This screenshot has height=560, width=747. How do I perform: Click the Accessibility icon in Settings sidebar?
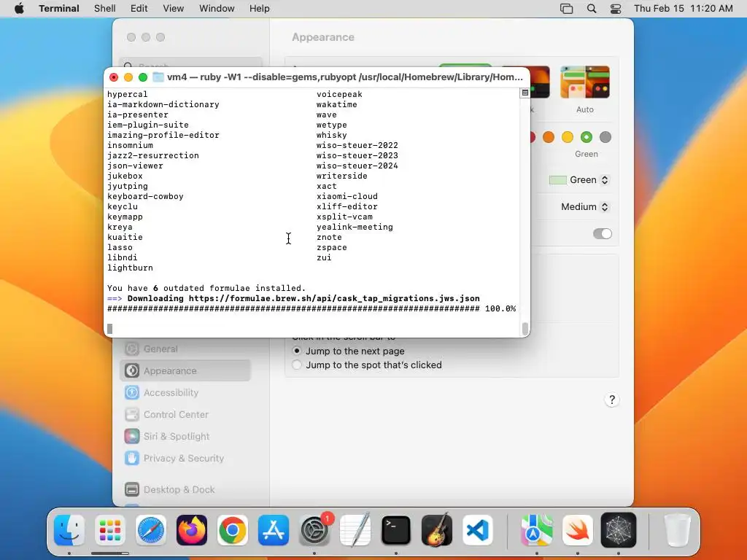pyautogui.click(x=132, y=392)
